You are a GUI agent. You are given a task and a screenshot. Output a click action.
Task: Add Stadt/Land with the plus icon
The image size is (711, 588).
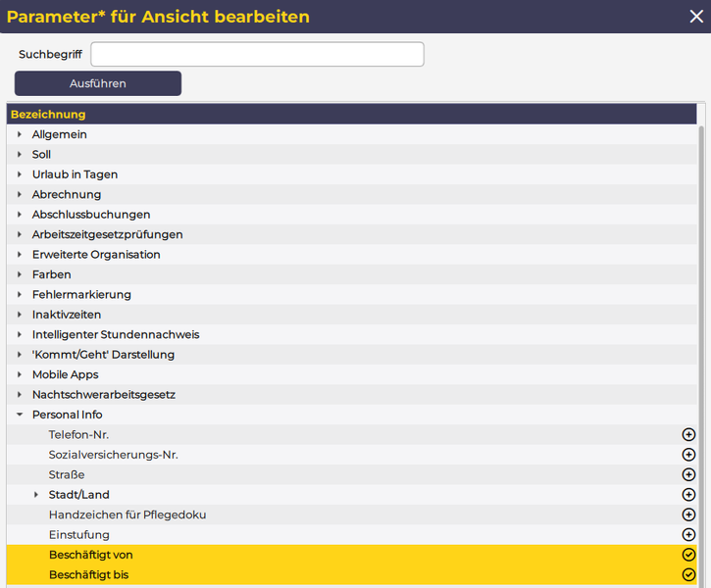(688, 495)
